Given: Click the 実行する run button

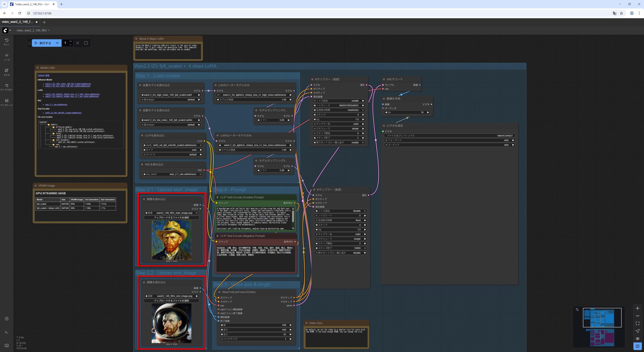Looking at the screenshot, I should tap(43, 43).
